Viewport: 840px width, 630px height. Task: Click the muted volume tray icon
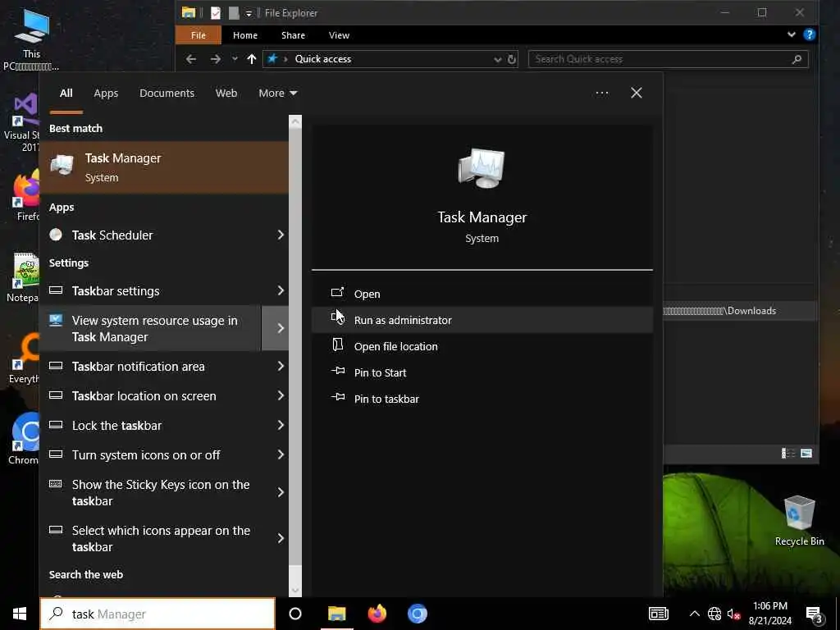coord(733,614)
